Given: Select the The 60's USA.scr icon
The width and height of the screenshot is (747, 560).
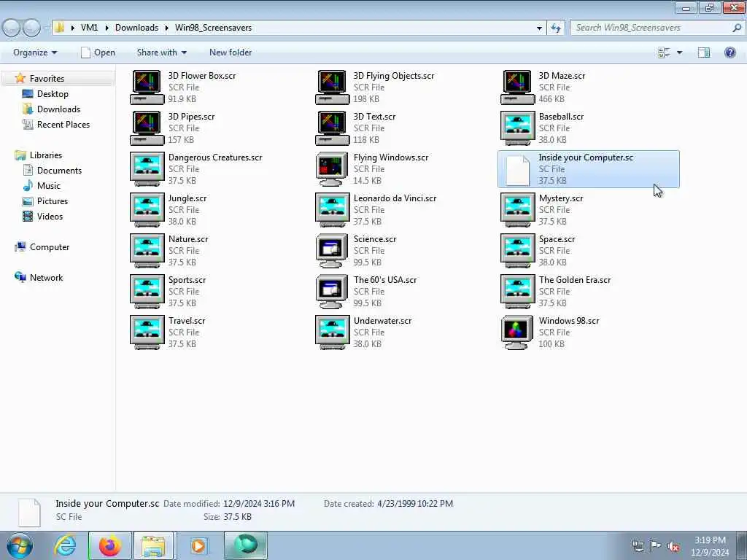Looking at the screenshot, I should pos(332,292).
